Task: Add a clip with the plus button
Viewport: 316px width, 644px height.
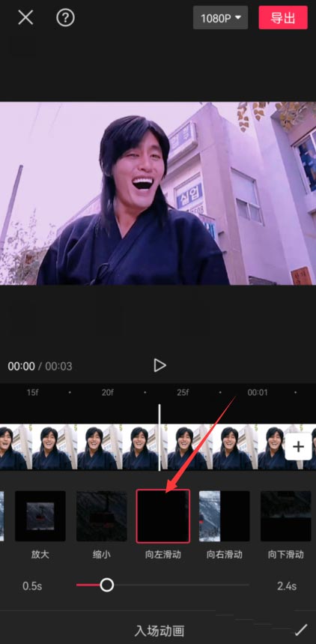Action: coord(298,446)
